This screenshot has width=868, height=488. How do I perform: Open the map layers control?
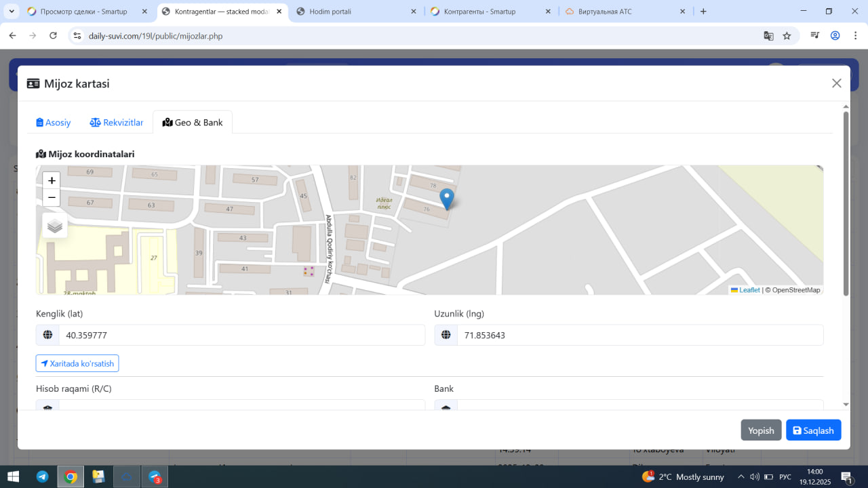pyautogui.click(x=55, y=226)
